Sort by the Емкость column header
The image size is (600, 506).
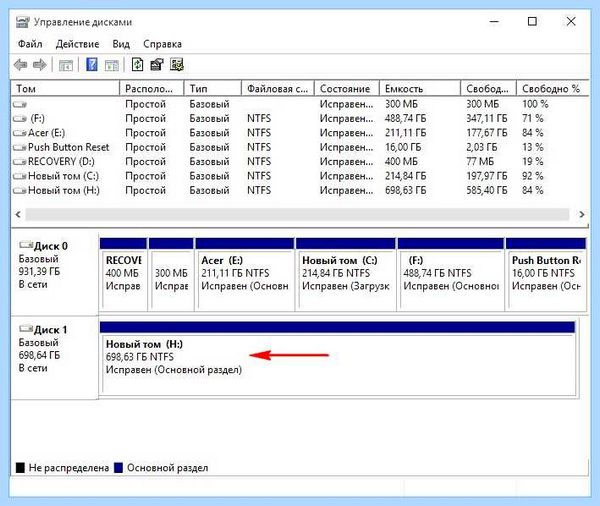click(x=420, y=88)
